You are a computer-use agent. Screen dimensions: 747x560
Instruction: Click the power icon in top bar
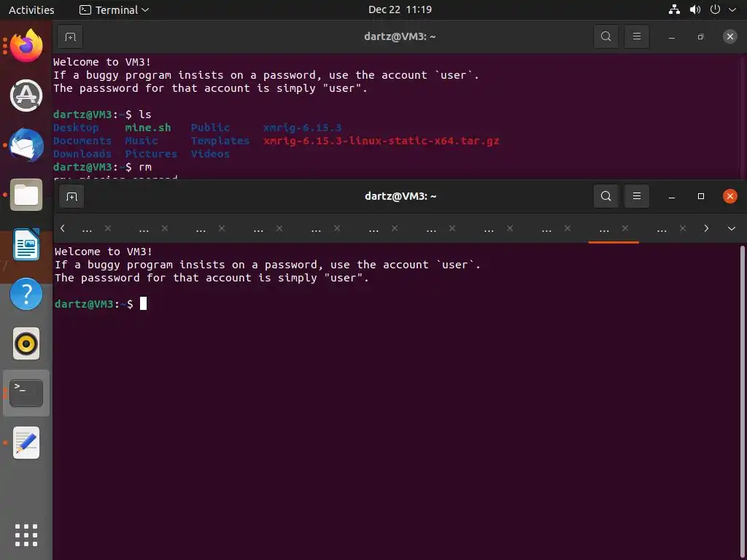(x=715, y=9)
